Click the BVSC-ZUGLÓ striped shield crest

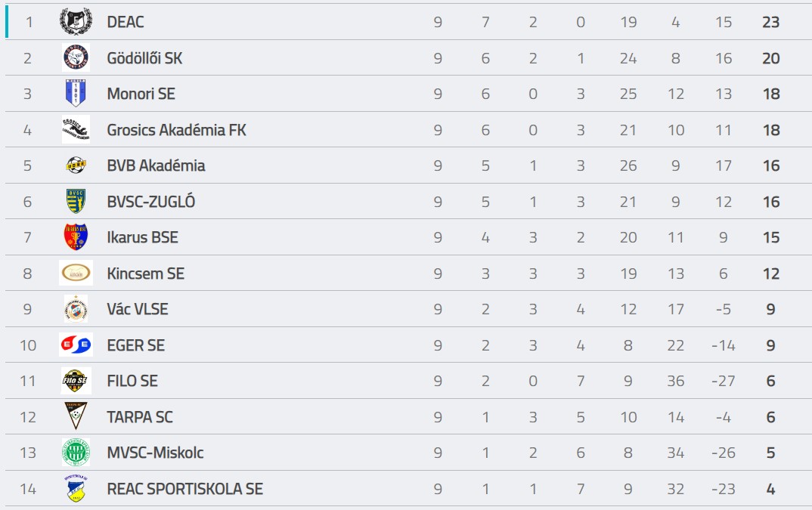tap(76, 201)
